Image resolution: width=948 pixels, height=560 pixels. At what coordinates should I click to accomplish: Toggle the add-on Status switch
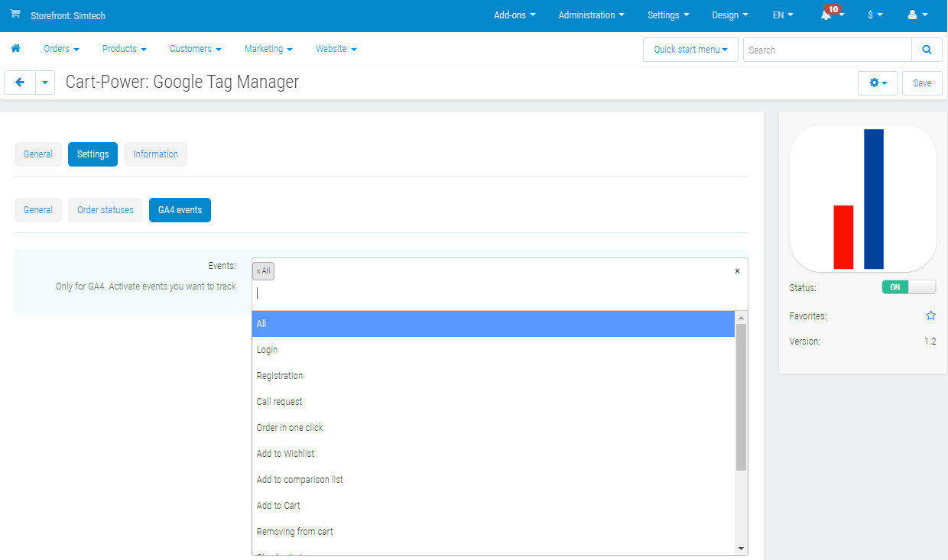point(908,287)
